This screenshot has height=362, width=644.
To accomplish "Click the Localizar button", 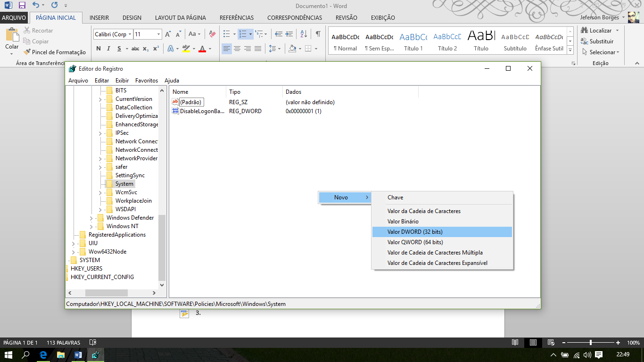I will [x=597, y=31].
